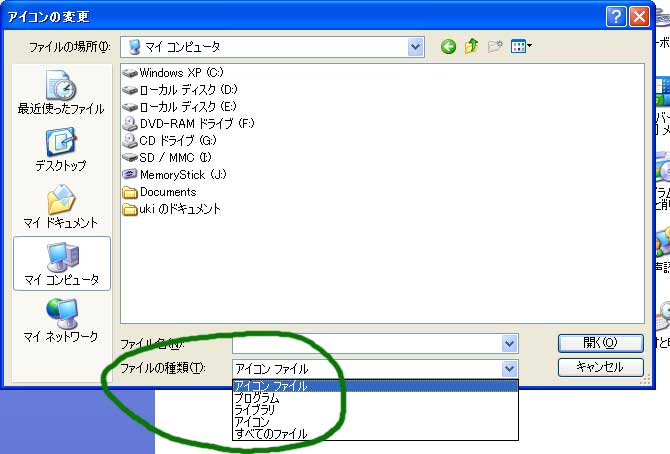Choose ライブラリ from the file type list
The width and height of the screenshot is (670, 454).
click(255, 410)
